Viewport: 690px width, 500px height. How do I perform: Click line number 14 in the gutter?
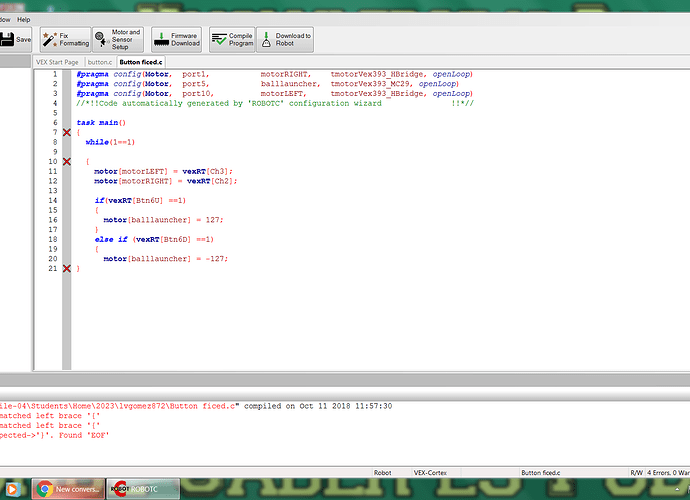coord(53,200)
